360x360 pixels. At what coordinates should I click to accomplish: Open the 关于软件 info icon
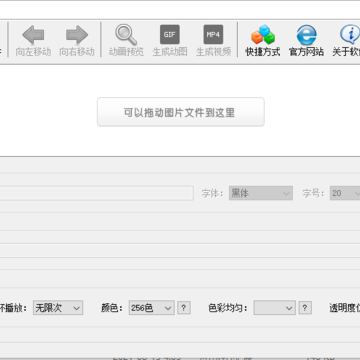[x=350, y=35]
